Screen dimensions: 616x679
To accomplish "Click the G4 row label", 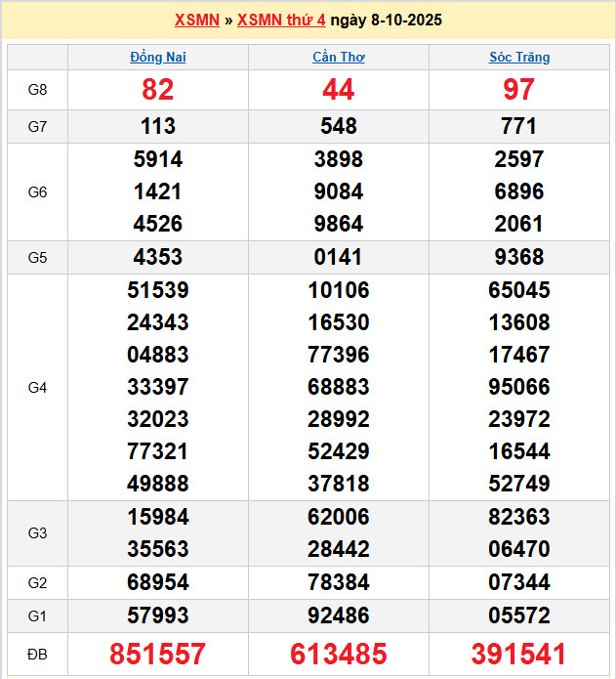I will point(37,388).
